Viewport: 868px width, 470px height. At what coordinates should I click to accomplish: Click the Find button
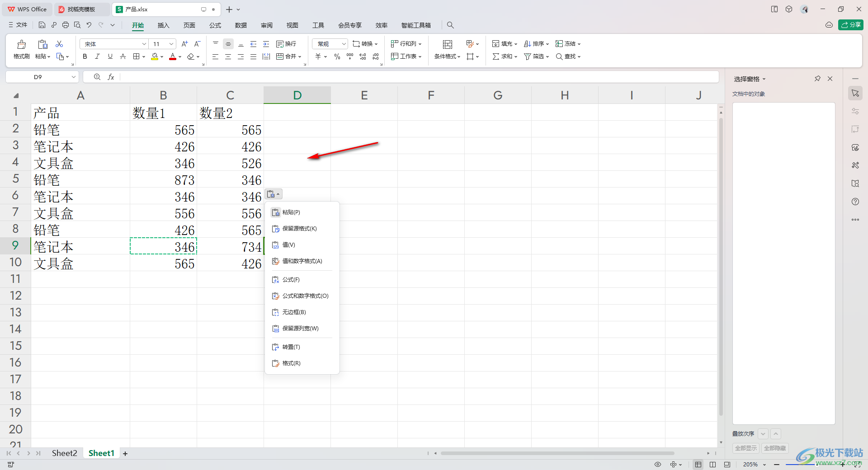568,56
